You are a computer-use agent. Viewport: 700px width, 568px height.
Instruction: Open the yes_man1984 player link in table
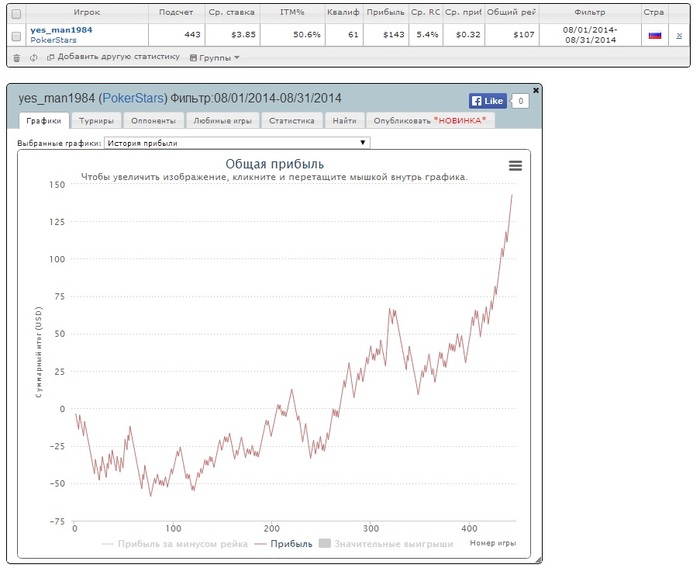click(61, 30)
